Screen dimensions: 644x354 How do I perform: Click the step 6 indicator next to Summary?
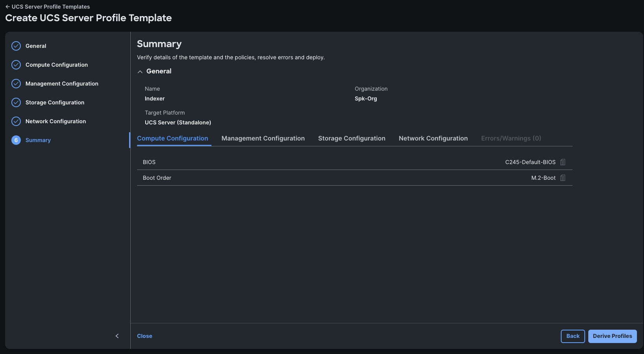coord(16,140)
